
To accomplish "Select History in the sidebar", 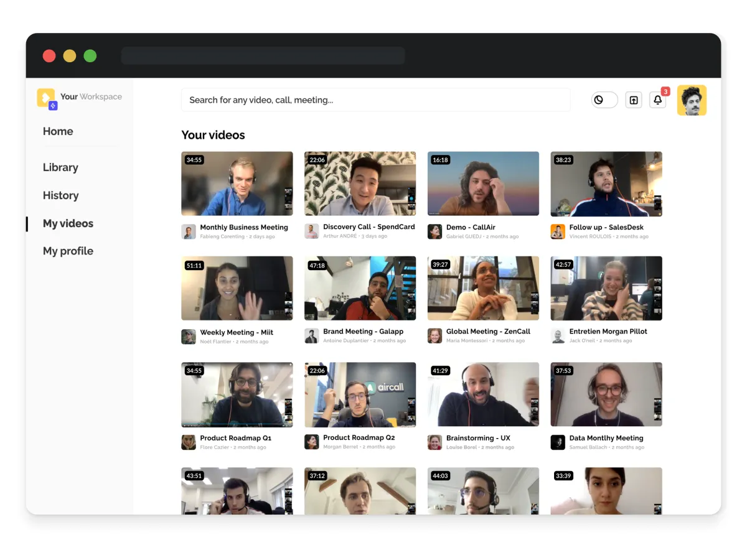I will 60,195.
